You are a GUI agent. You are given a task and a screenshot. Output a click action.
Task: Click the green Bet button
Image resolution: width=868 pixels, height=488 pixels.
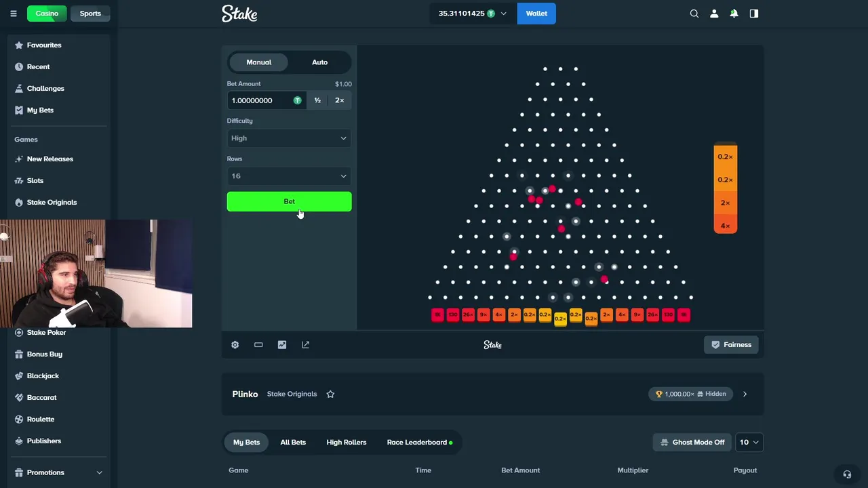pos(290,202)
